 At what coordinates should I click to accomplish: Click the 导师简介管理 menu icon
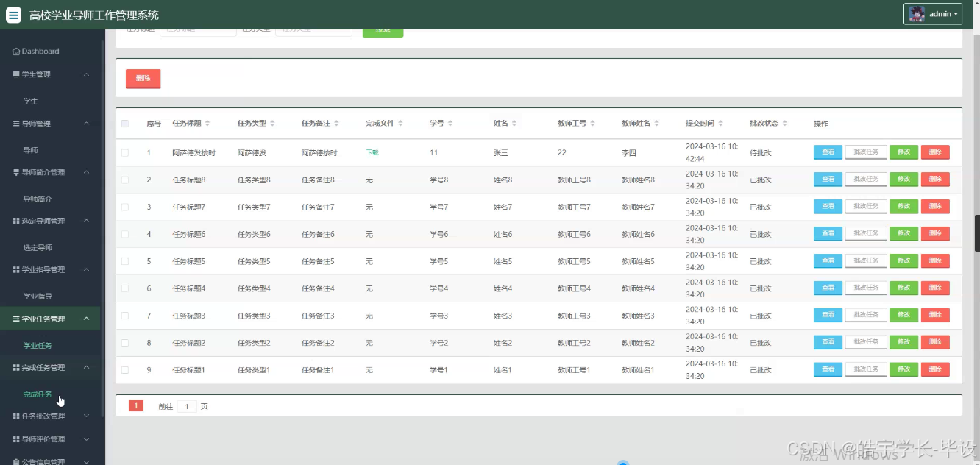(16, 172)
